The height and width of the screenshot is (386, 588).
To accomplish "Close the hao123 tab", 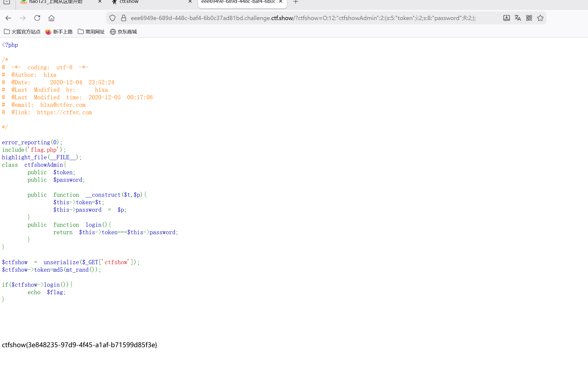I will [100, 2].
